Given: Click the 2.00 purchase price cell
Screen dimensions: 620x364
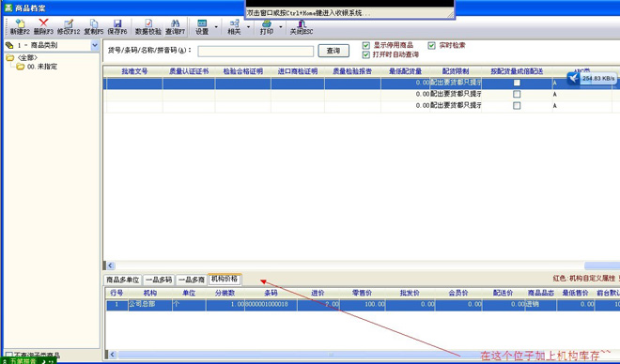Looking at the screenshot, I should pos(318,304).
